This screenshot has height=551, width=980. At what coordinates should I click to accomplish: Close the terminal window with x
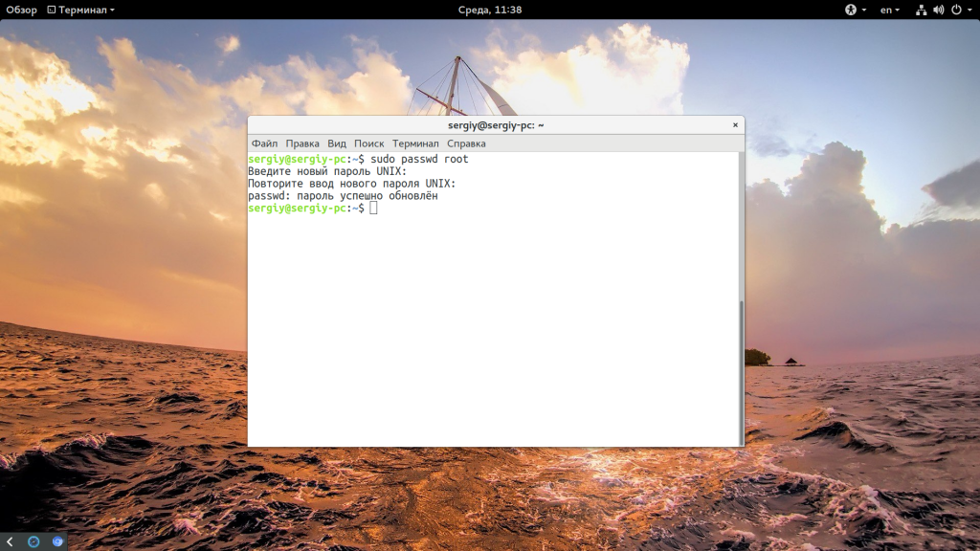point(735,125)
